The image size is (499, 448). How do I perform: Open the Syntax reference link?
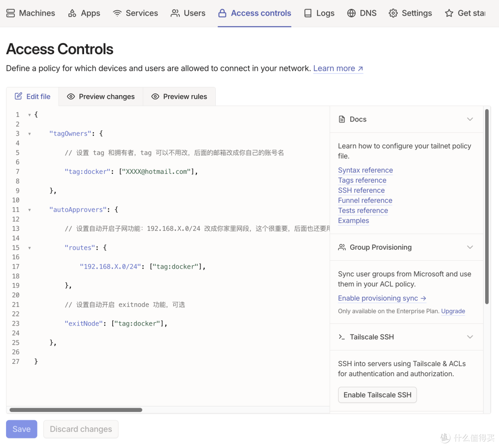tap(365, 170)
